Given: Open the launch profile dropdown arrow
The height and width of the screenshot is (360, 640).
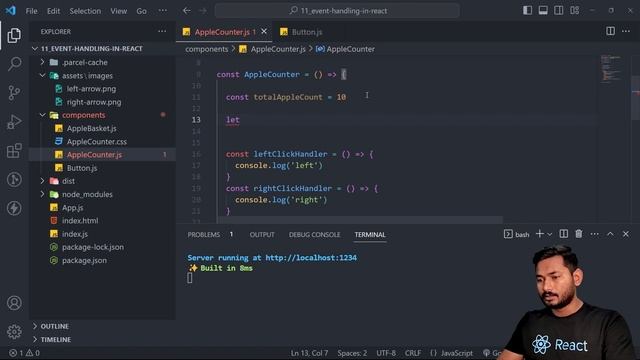Looking at the screenshot, I should coord(549,234).
